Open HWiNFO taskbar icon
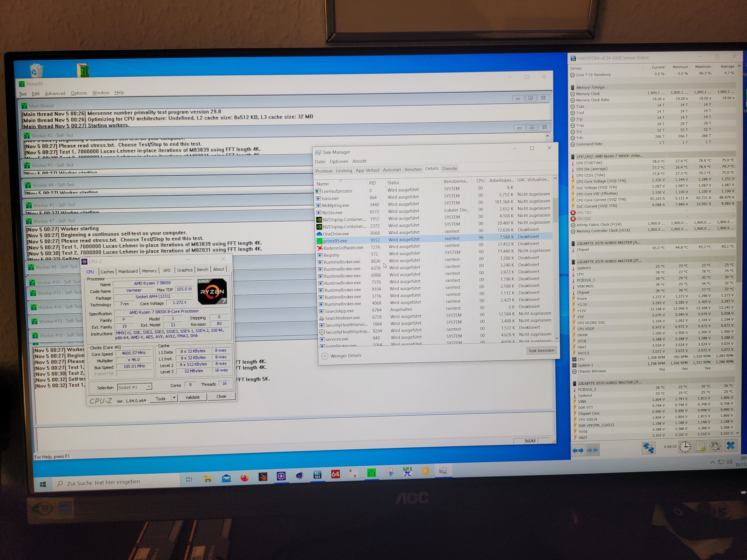747x560 pixels. [317, 475]
